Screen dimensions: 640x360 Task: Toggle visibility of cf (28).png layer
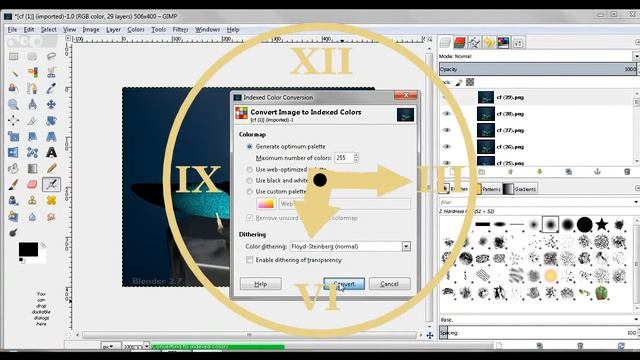tap(447, 114)
